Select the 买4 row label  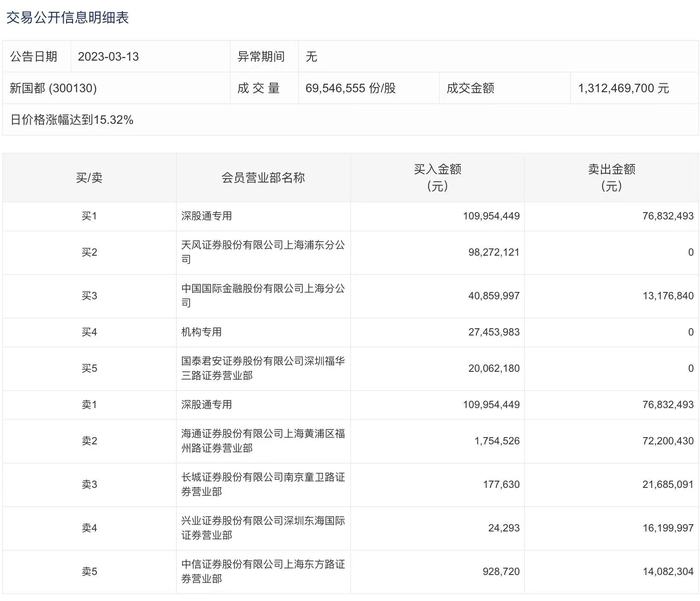[x=89, y=332]
